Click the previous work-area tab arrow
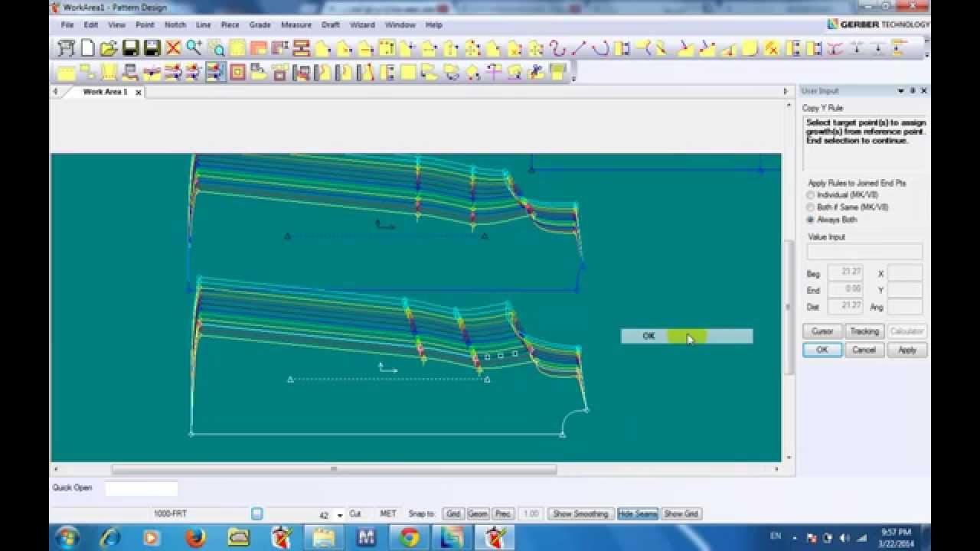The image size is (980, 551). point(55,91)
